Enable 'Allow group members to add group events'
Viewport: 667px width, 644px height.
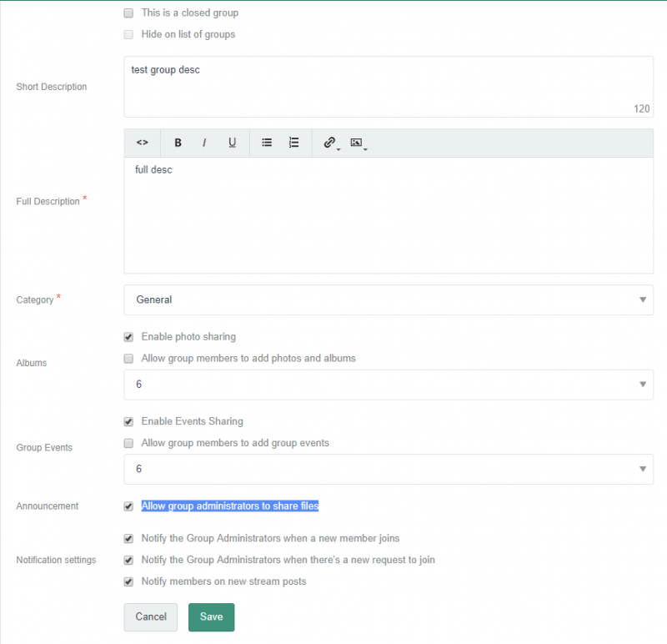[128, 443]
